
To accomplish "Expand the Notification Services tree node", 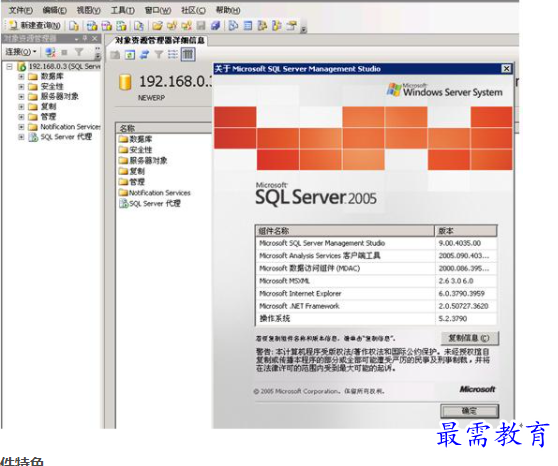I will (x=21, y=127).
